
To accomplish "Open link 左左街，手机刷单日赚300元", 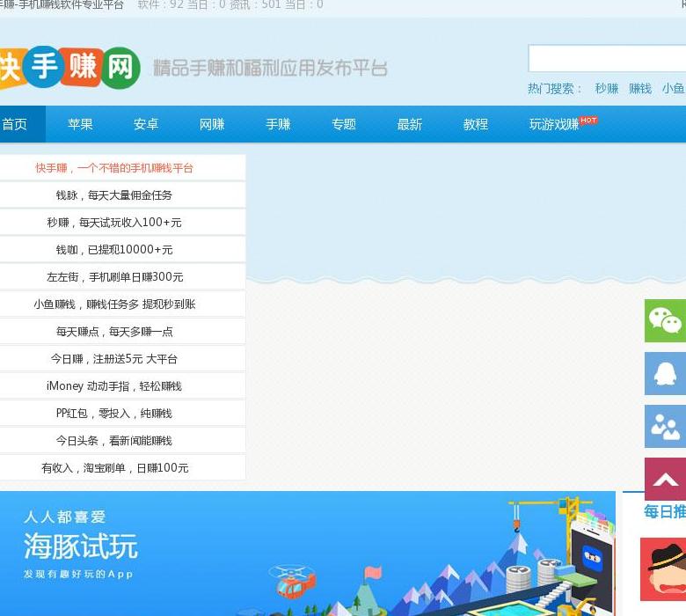I will (114, 277).
